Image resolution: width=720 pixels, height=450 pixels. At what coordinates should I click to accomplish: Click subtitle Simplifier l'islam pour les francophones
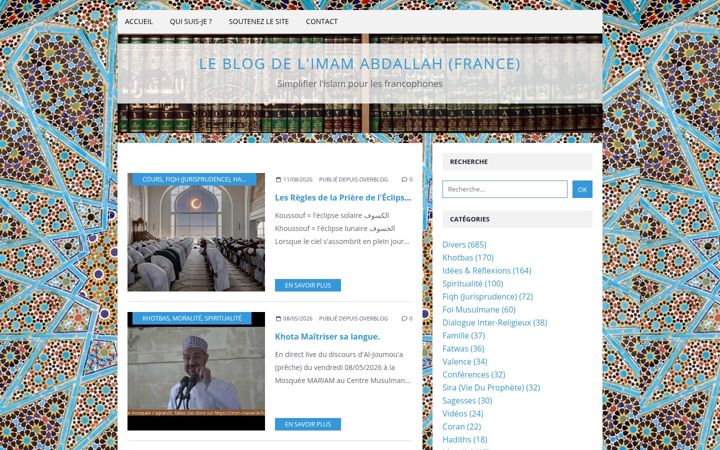[360, 84]
